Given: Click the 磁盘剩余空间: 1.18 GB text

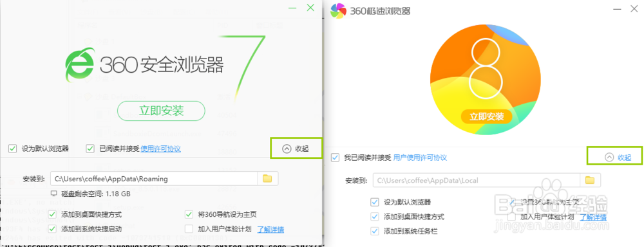Looking at the screenshot, I should click(x=96, y=193).
